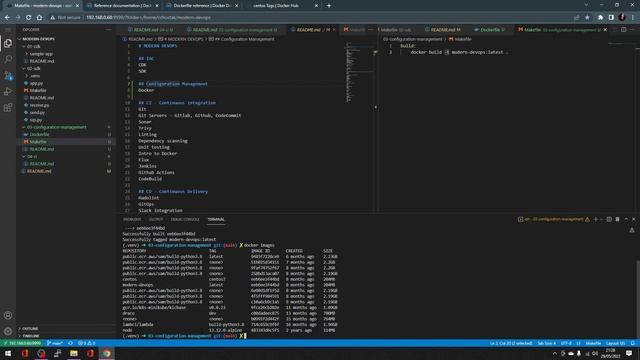Open app.py in the explorer

point(36,83)
